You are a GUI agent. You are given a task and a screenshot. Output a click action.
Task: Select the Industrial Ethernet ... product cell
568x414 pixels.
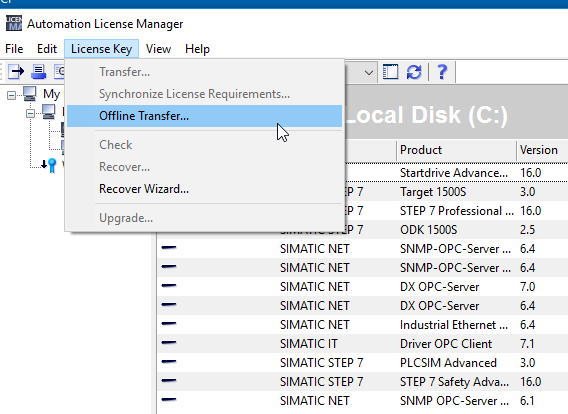coord(454,325)
